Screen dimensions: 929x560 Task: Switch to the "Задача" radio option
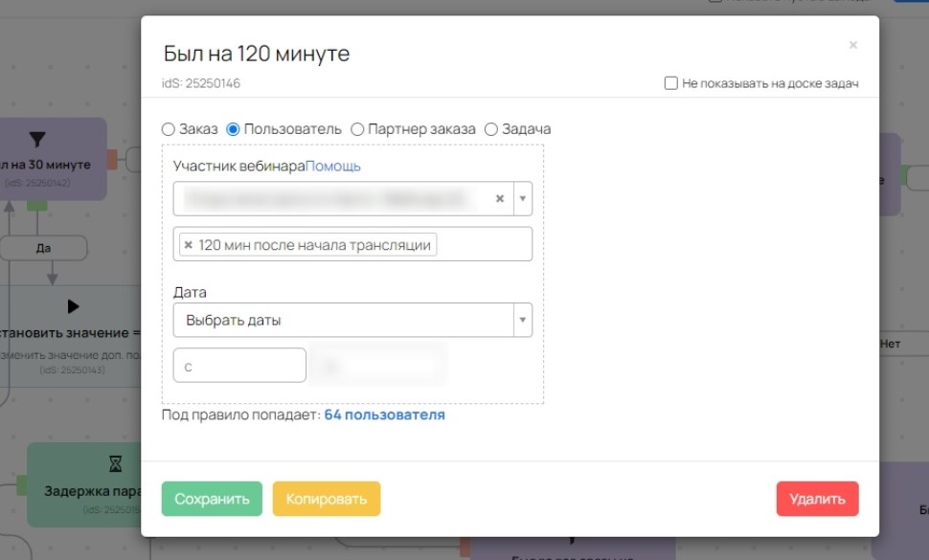[x=491, y=129]
